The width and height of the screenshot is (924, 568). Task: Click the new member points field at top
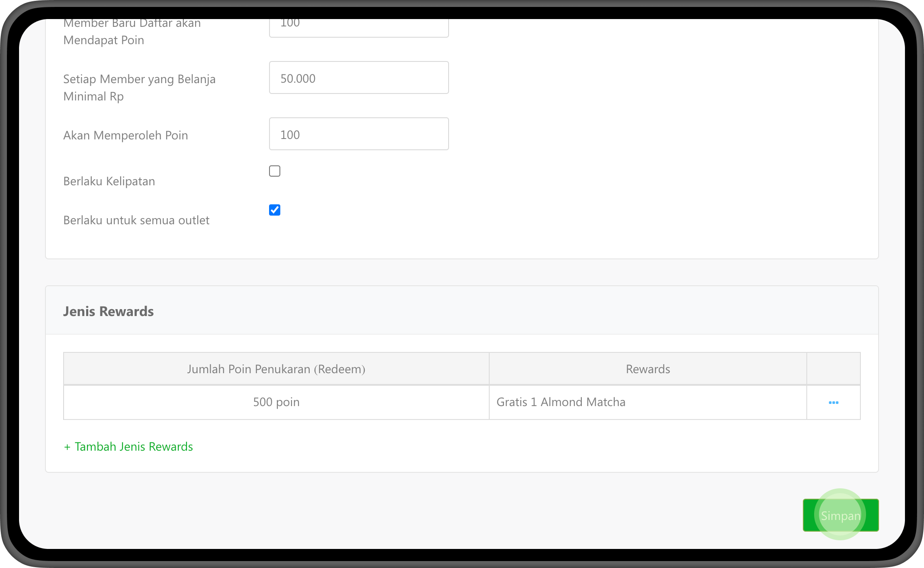coord(359,27)
